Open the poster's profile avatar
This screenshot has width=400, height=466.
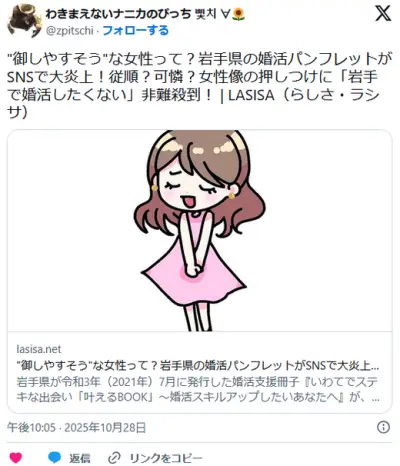[x=24, y=21]
